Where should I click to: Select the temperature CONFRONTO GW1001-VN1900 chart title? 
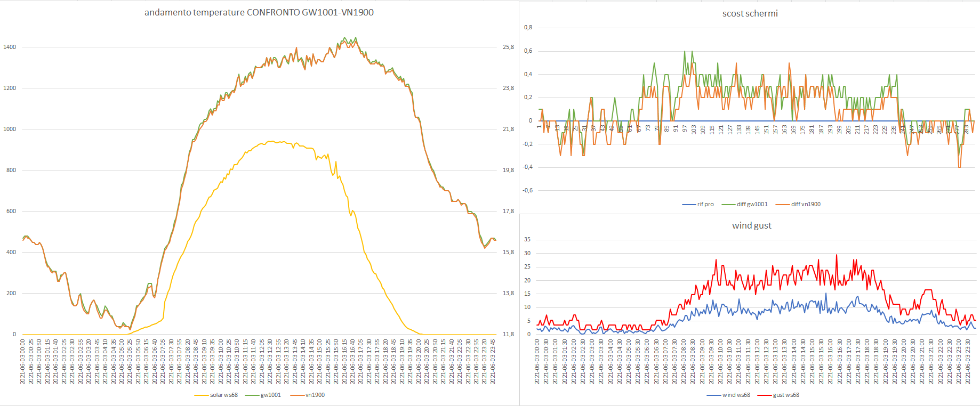click(259, 12)
